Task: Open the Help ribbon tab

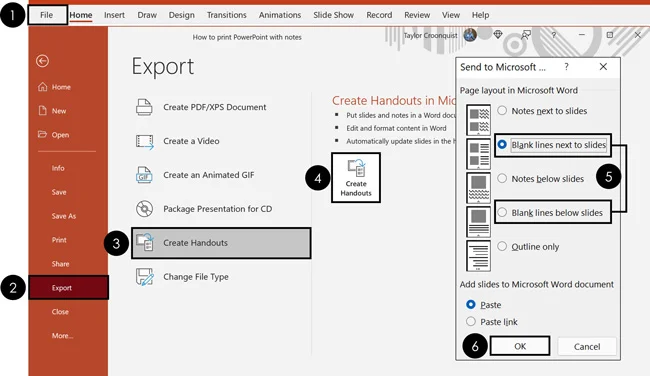Action: (x=480, y=15)
